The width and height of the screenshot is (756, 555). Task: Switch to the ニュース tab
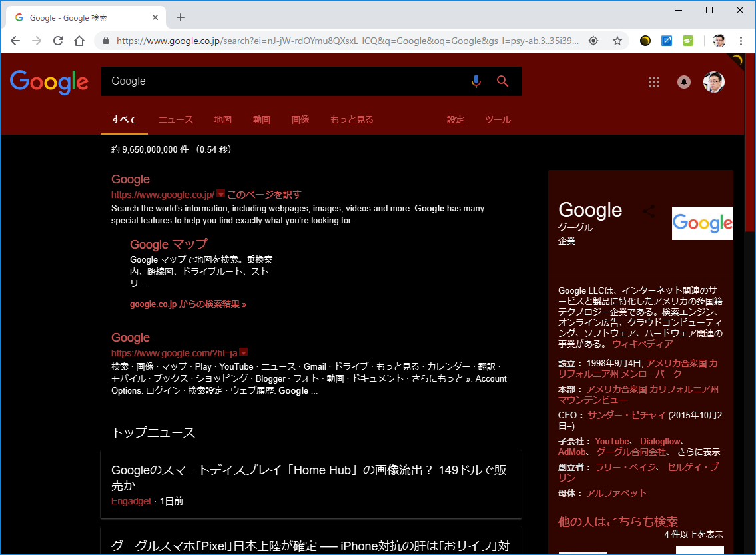pyautogui.click(x=175, y=119)
